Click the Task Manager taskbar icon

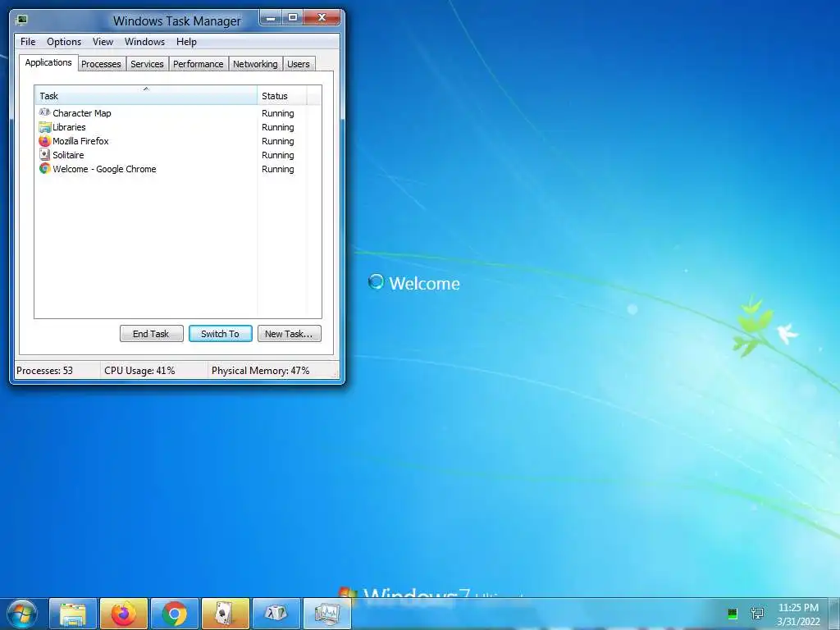click(x=326, y=614)
